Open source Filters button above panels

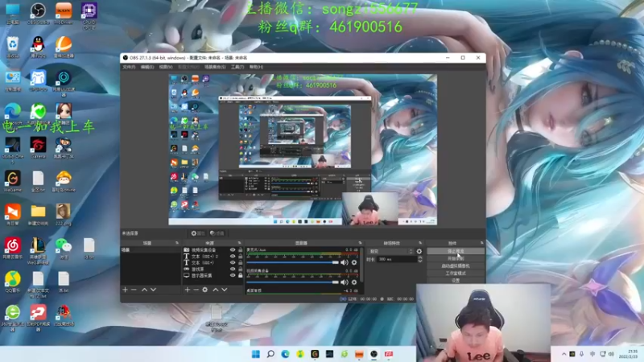(217, 233)
